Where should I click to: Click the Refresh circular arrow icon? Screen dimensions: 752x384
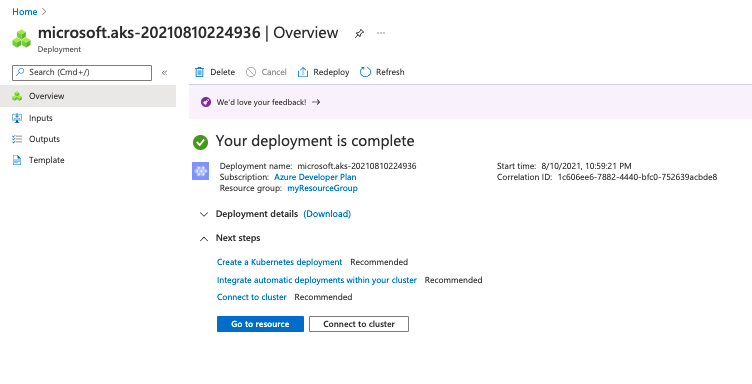(x=365, y=72)
